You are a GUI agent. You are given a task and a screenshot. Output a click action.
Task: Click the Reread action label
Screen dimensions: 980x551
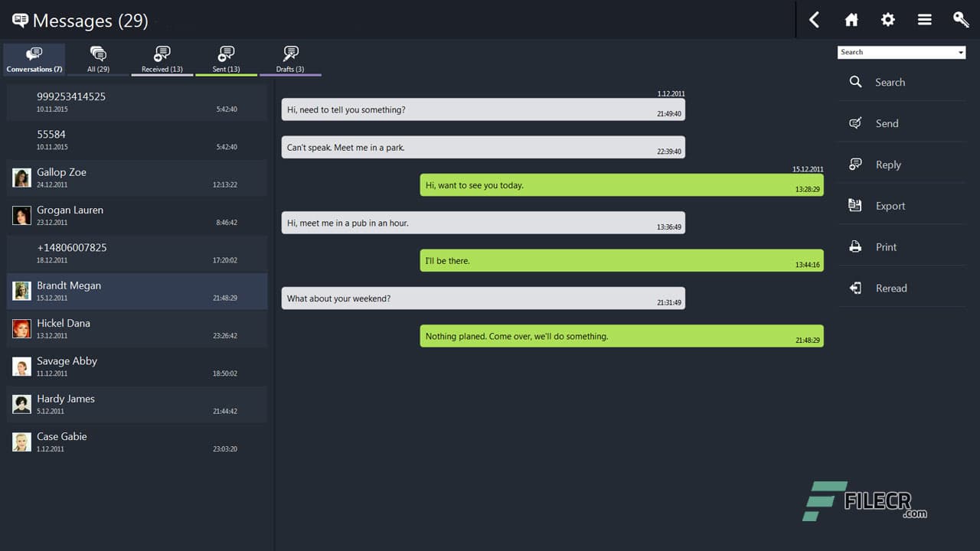pyautogui.click(x=891, y=288)
